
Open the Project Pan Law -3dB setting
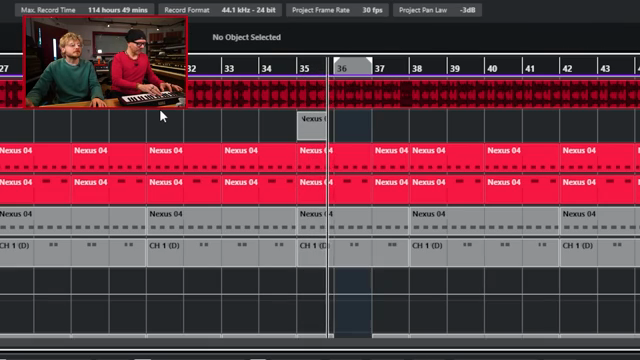pyautogui.click(x=437, y=10)
